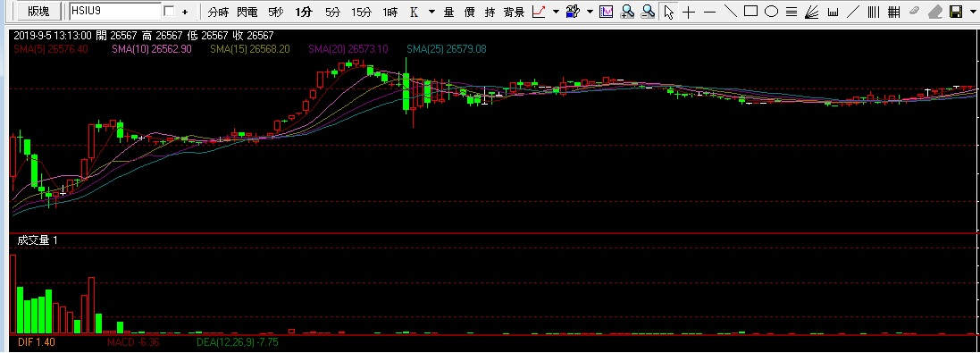Viewport: 980px width, 353px height.
Task: Open the 分時 view
Action: click(218, 12)
